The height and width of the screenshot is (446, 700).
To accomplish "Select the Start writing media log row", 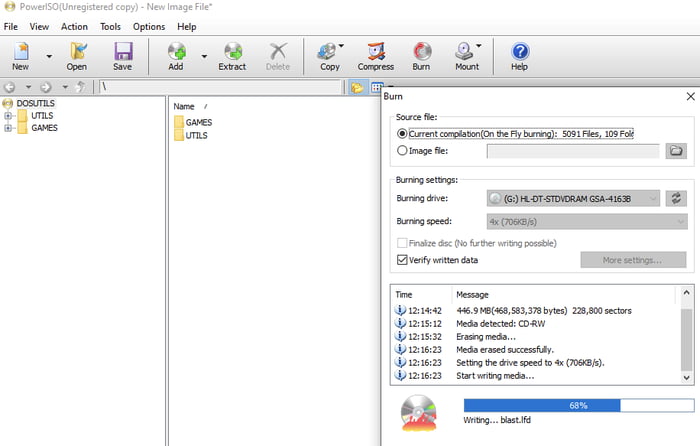I will (536, 375).
